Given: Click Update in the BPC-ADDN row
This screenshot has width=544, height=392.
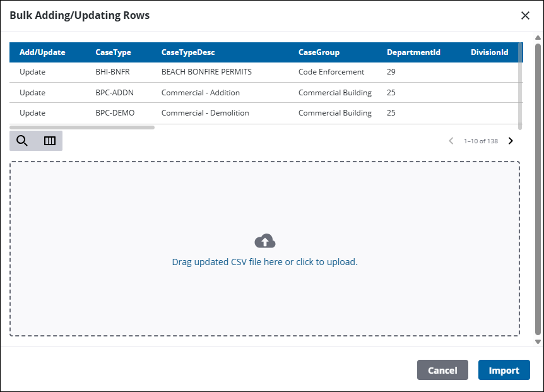Looking at the screenshot, I should [32, 93].
